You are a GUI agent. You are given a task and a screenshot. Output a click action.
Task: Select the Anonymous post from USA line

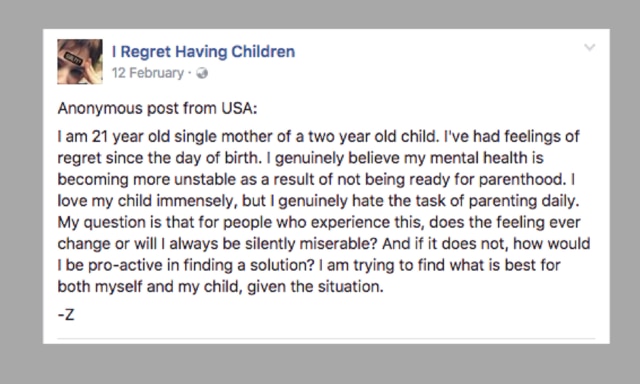pos(157,108)
